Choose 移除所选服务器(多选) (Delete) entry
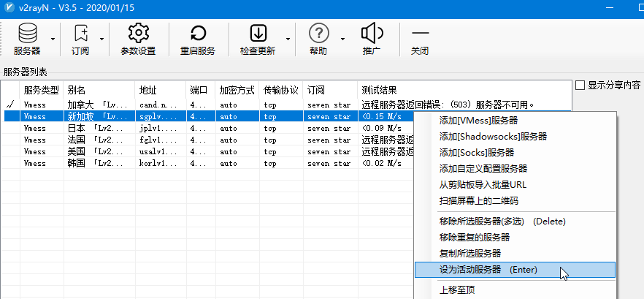Viewport: 644px width, 299px height. tap(515, 222)
